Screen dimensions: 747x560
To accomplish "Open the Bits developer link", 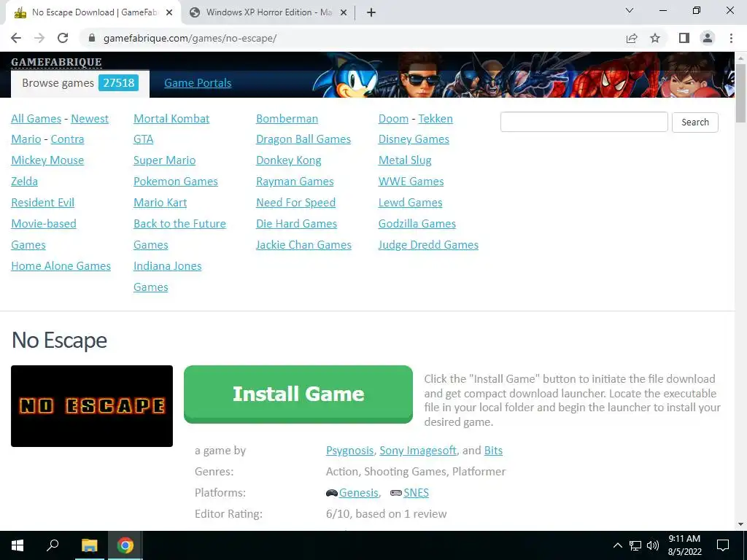I will (x=493, y=451).
